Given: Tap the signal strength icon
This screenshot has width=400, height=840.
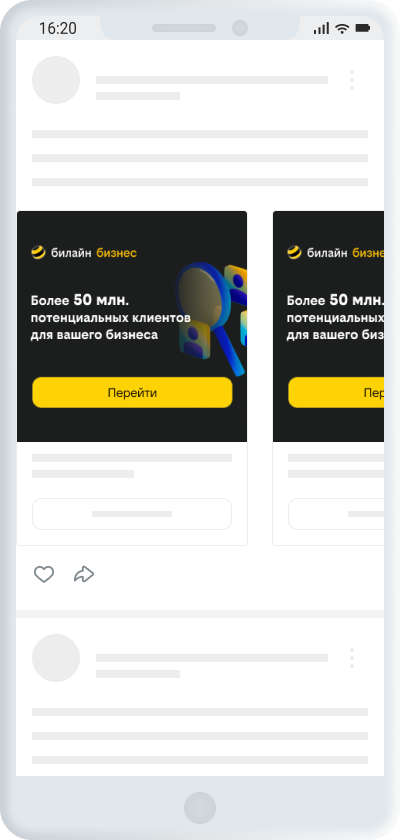Looking at the screenshot, I should pyautogui.click(x=321, y=28).
